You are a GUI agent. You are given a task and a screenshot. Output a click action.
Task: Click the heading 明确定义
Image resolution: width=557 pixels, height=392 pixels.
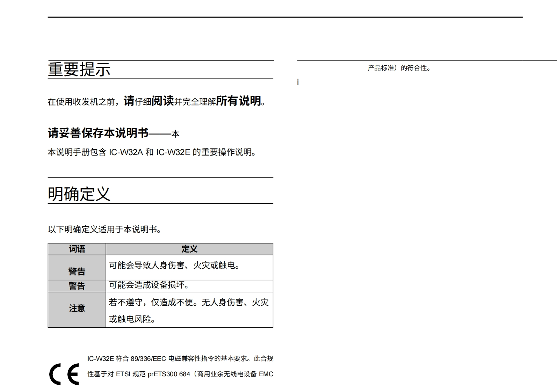79,194
